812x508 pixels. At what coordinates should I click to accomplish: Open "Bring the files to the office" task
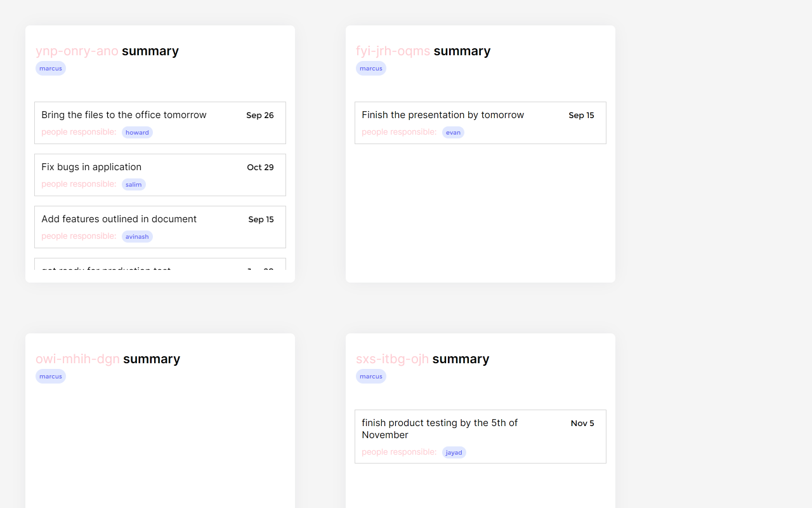[124, 115]
